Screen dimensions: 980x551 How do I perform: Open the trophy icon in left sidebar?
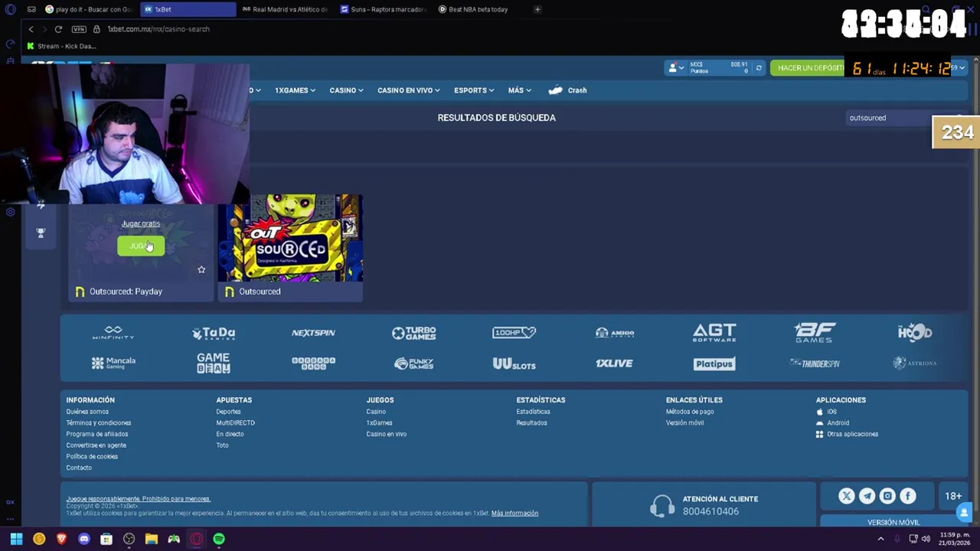41,233
